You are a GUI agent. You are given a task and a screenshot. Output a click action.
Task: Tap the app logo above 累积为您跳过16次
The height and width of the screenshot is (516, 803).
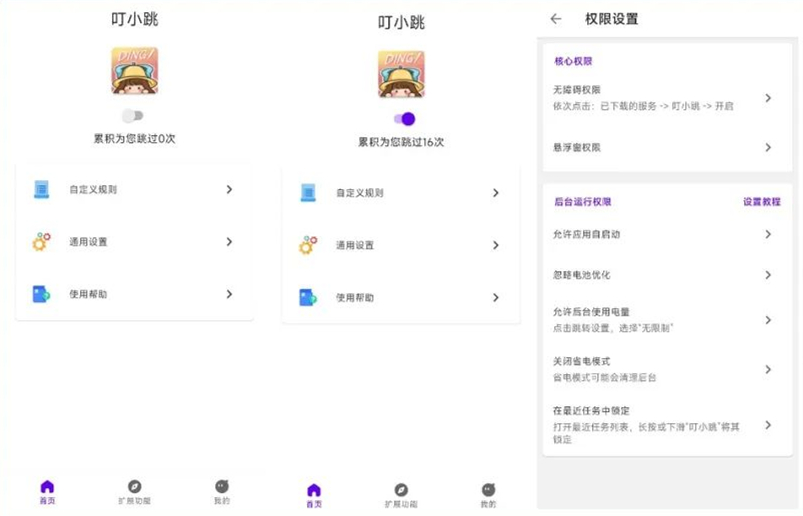(401, 74)
